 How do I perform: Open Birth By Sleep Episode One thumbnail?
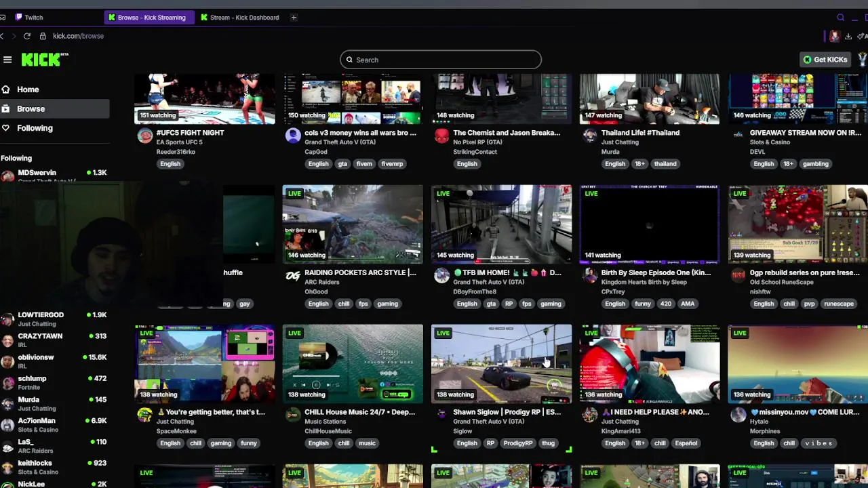(650, 224)
